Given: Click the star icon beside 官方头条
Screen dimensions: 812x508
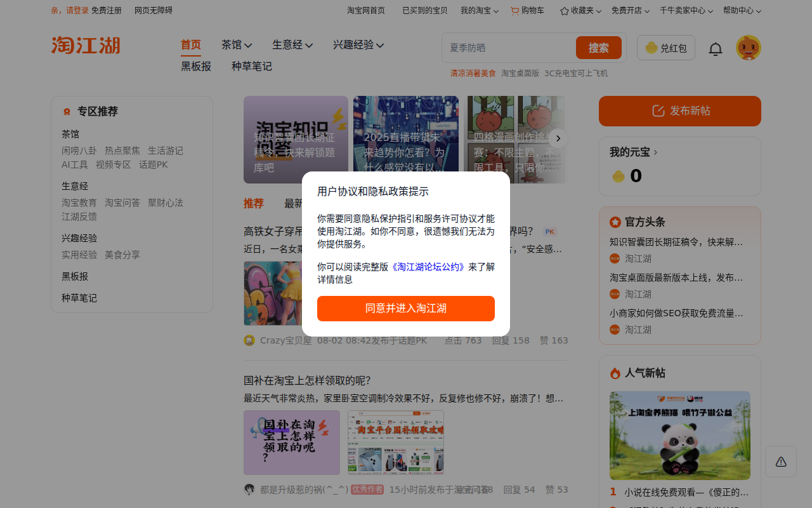Looking at the screenshot, I should [x=615, y=222].
